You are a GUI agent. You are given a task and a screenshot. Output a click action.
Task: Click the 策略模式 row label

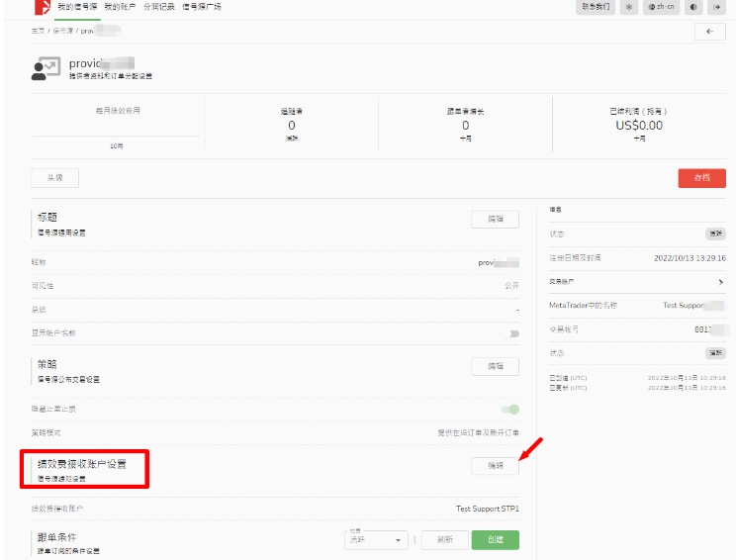pyautogui.click(x=46, y=432)
